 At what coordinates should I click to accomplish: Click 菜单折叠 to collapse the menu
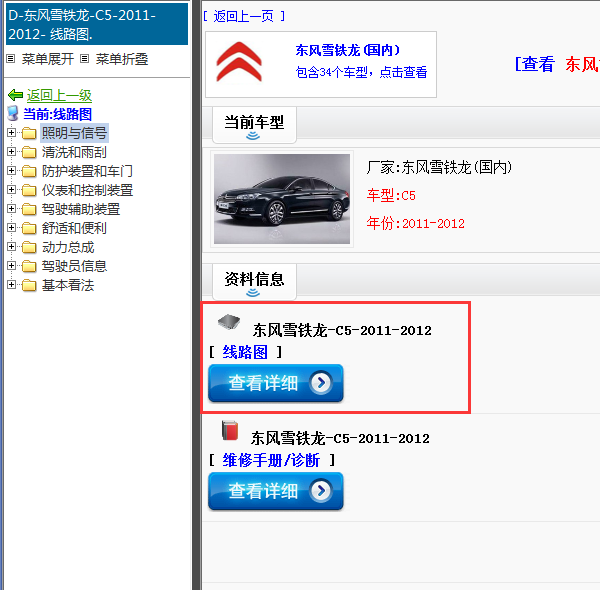click(x=122, y=59)
